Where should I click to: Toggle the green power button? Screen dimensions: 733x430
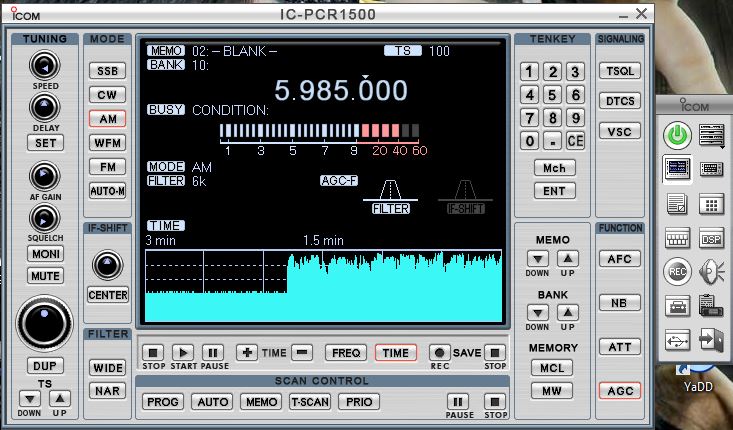tap(677, 136)
